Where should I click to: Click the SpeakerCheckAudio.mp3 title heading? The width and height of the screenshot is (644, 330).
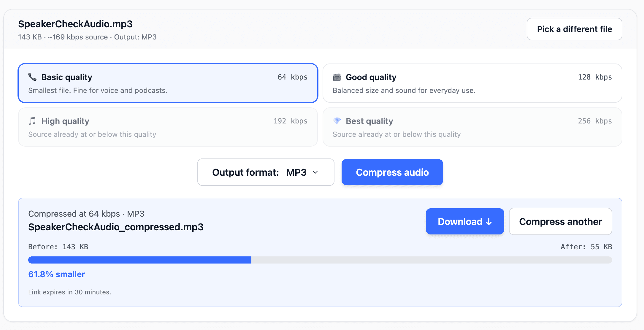pyautogui.click(x=75, y=24)
